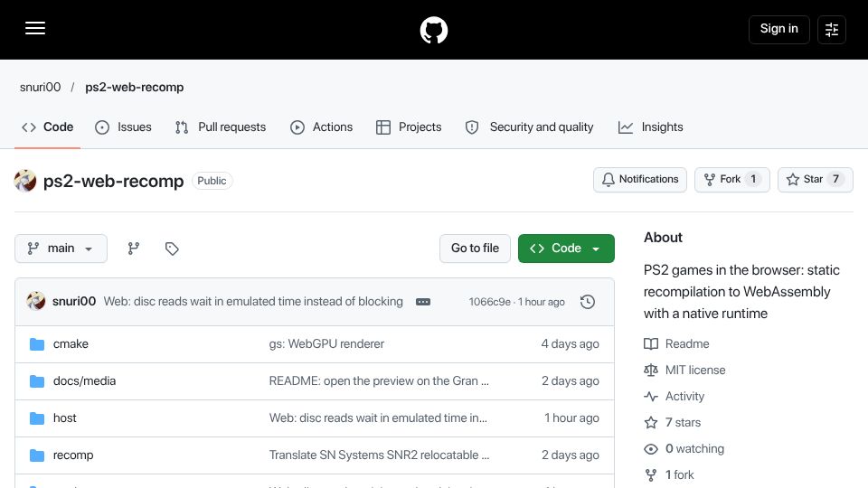The width and height of the screenshot is (868, 488).
Task: View commit history clock icon
Action: pos(588,302)
